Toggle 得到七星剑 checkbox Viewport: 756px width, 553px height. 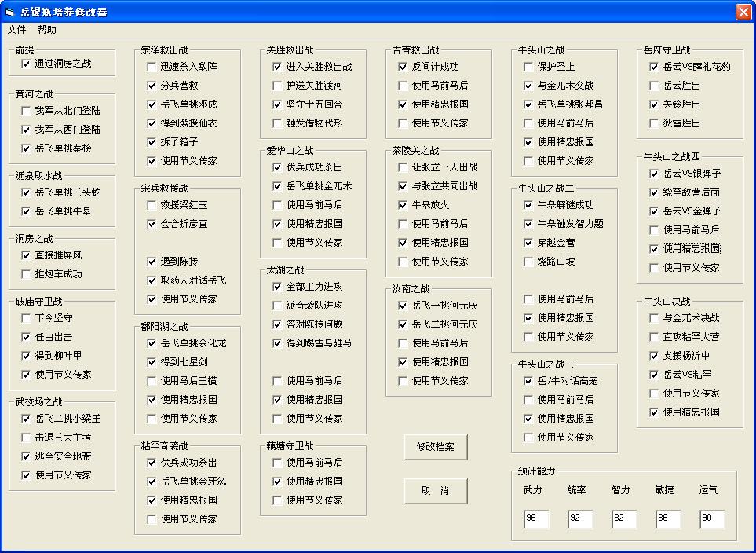click(152, 362)
